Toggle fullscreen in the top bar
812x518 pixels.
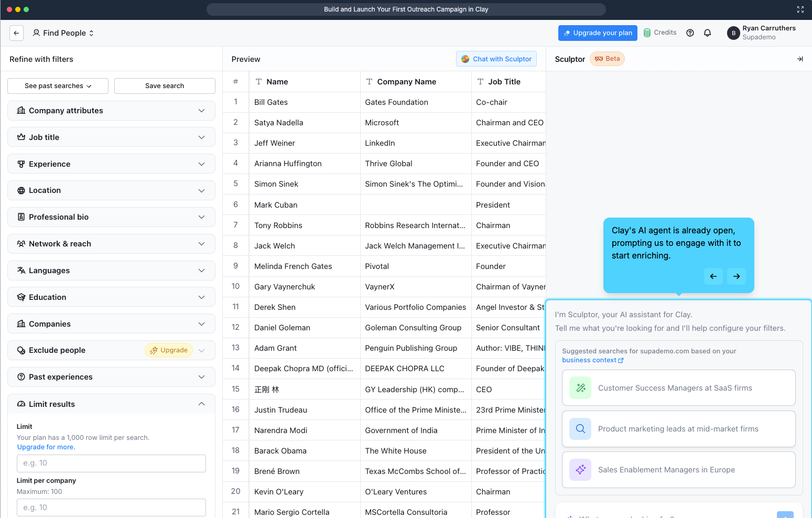800,9
